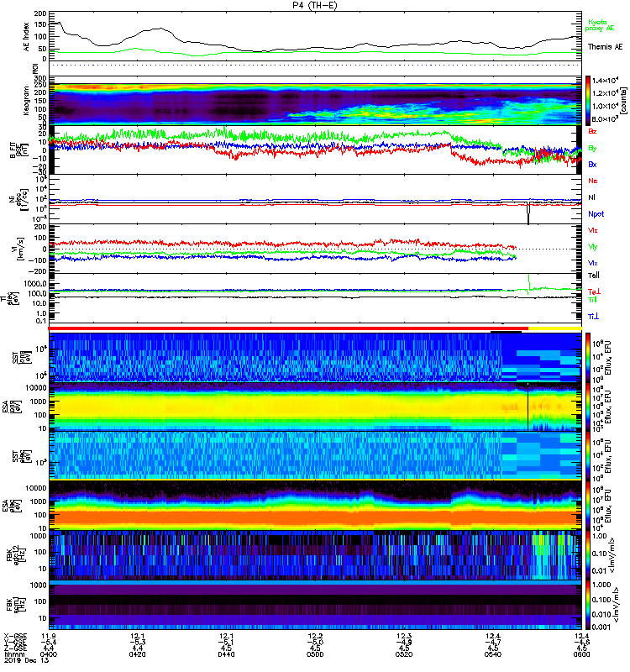Click the 0540 time tick label
The image size is (630, 672).
tap(493, 654)
